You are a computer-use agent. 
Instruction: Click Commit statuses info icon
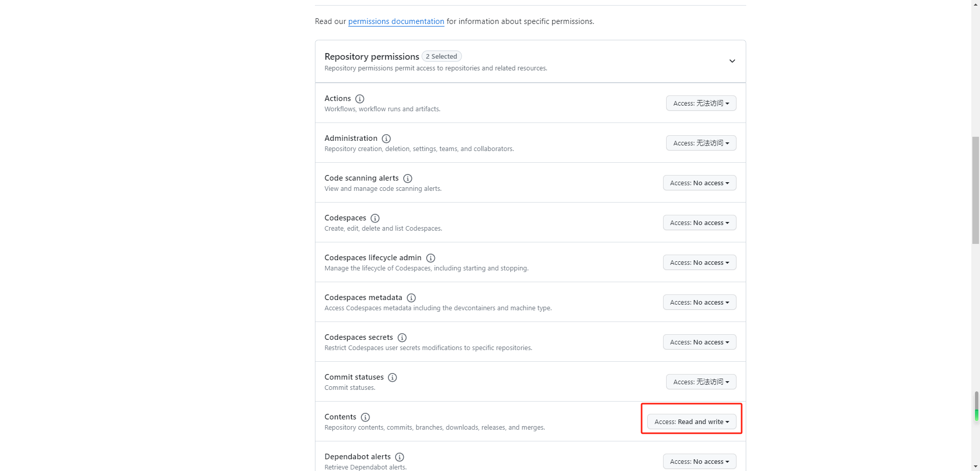coord(393,377)
